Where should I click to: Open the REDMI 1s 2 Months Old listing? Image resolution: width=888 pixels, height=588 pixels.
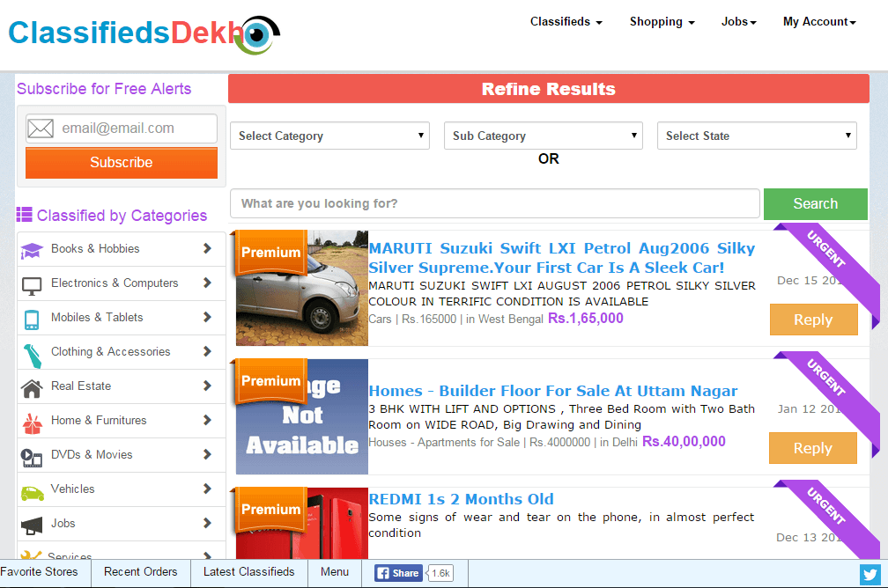coord(461,498)
